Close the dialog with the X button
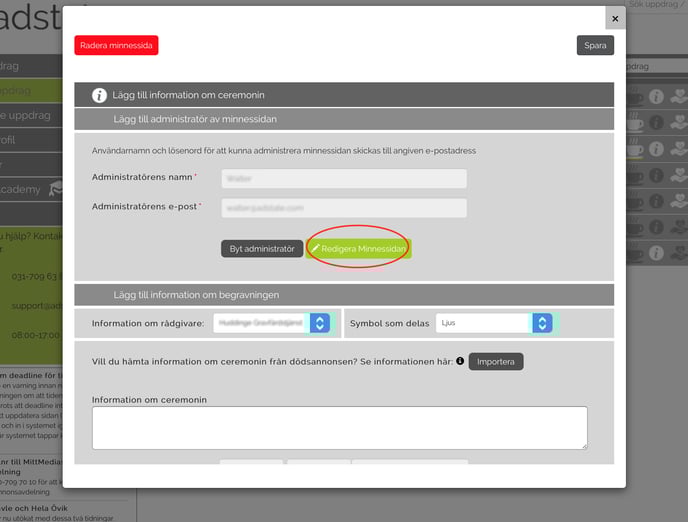The image size is (688, 522). [615, 18]
